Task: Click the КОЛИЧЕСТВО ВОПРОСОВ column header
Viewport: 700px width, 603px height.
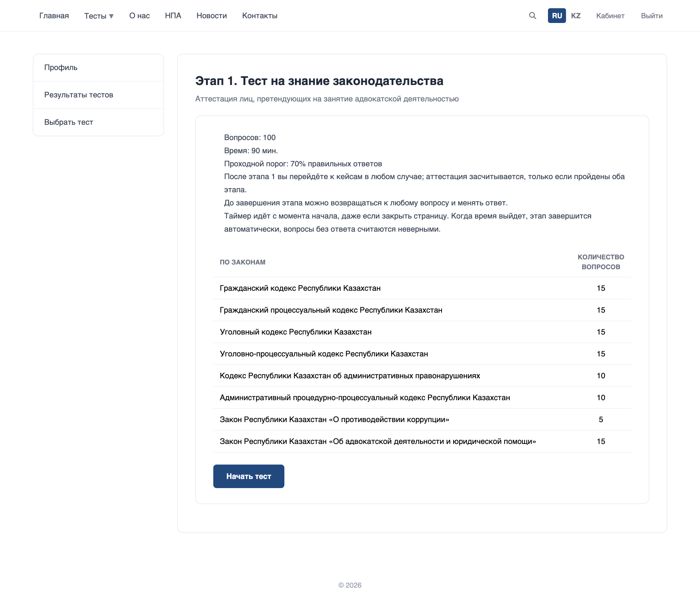Action: [601, 262]
